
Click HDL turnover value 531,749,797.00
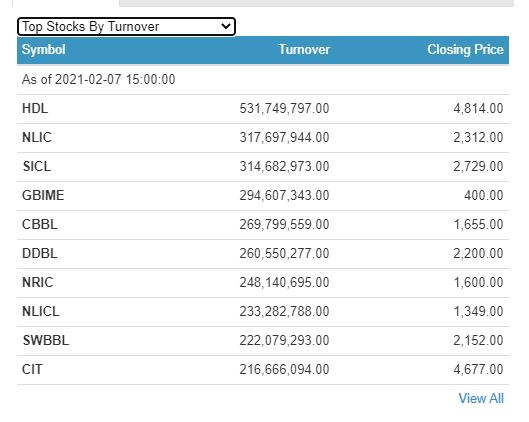284,109
